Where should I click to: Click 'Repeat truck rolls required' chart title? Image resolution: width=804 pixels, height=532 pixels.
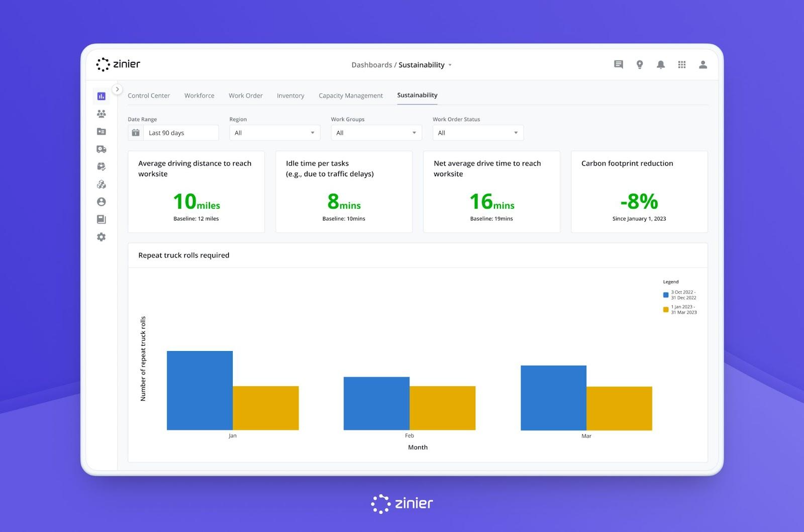(184, 255)
